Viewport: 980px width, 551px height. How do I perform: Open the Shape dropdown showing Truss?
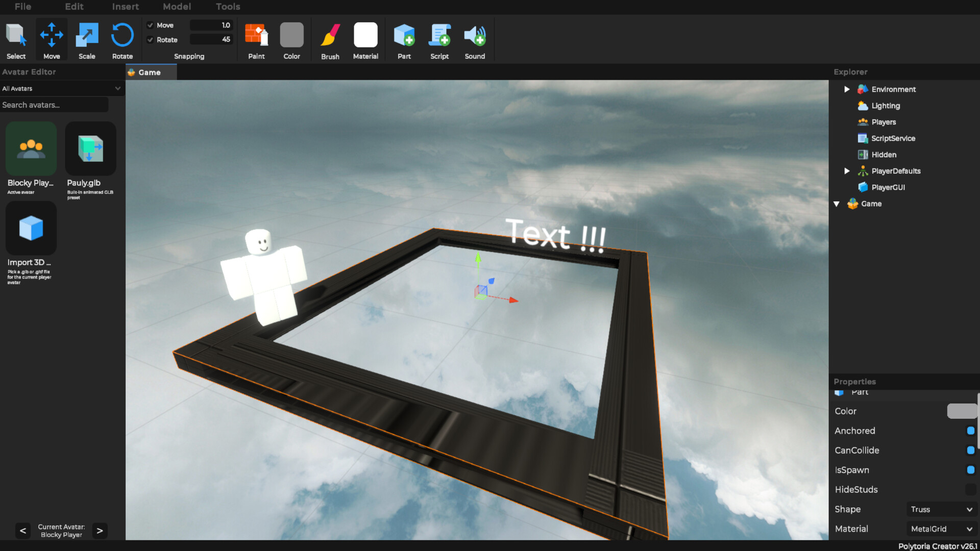942,509
